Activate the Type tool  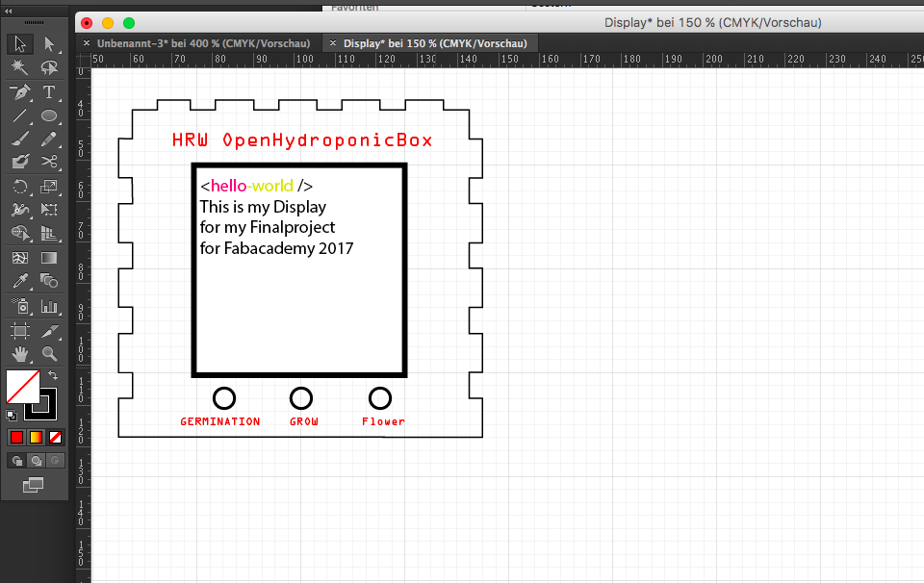[49, 92]
